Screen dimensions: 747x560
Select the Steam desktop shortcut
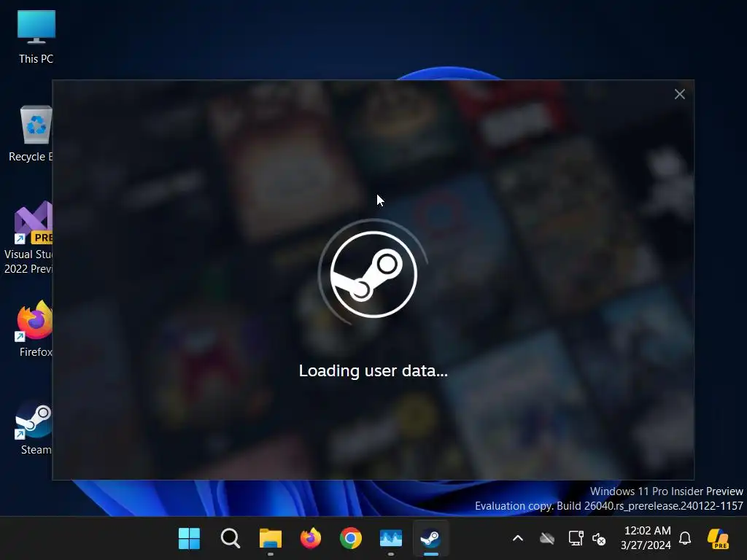click(x=34, y=429)
